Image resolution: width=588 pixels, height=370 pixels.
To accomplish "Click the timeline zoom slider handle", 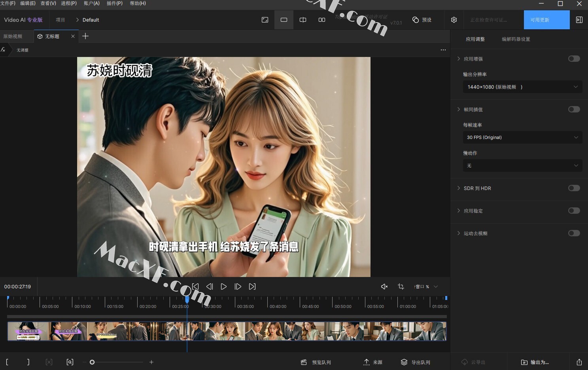I will [92, 362].
